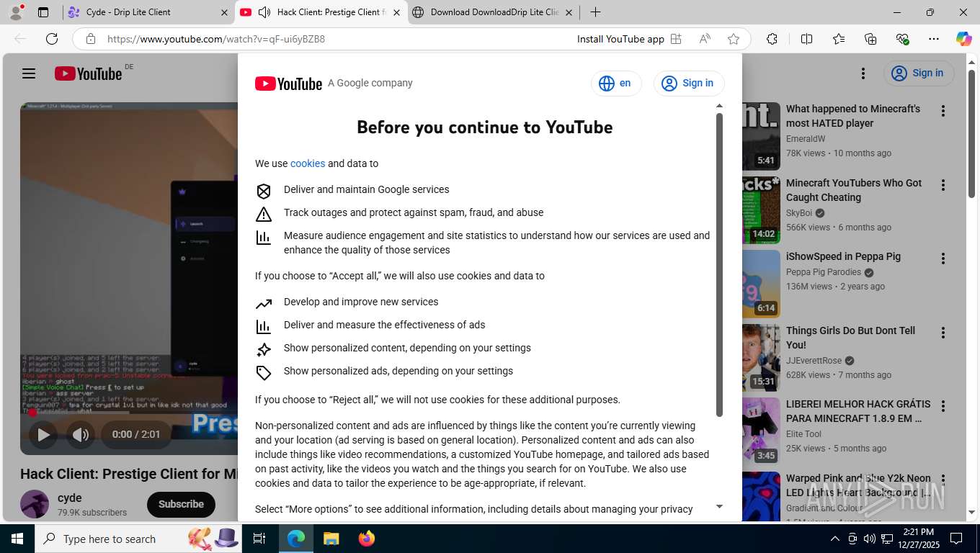The width and height of the screenshot is (980, 553).
Task: Open the YouTube hamburger guide menu
Action: [29, 73]
